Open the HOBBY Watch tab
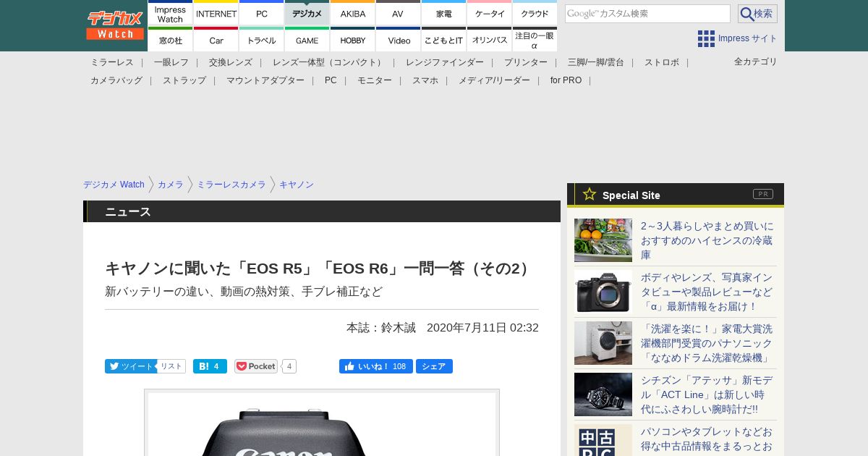This screenshot has height=456, width=868. [353, 40]
